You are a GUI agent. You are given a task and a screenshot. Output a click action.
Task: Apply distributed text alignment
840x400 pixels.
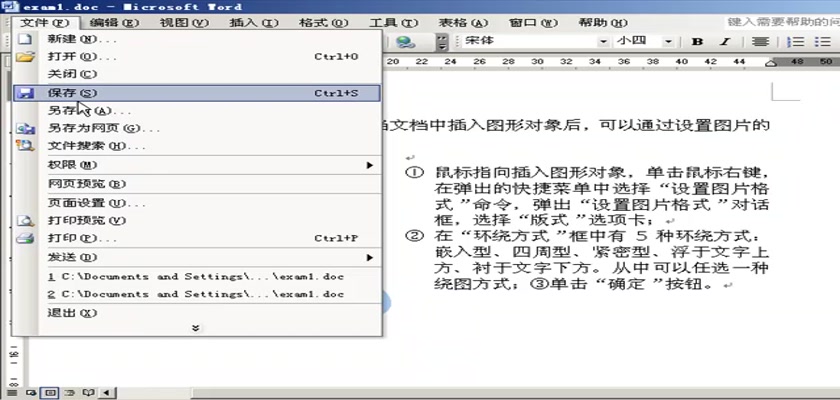point(760,41)
